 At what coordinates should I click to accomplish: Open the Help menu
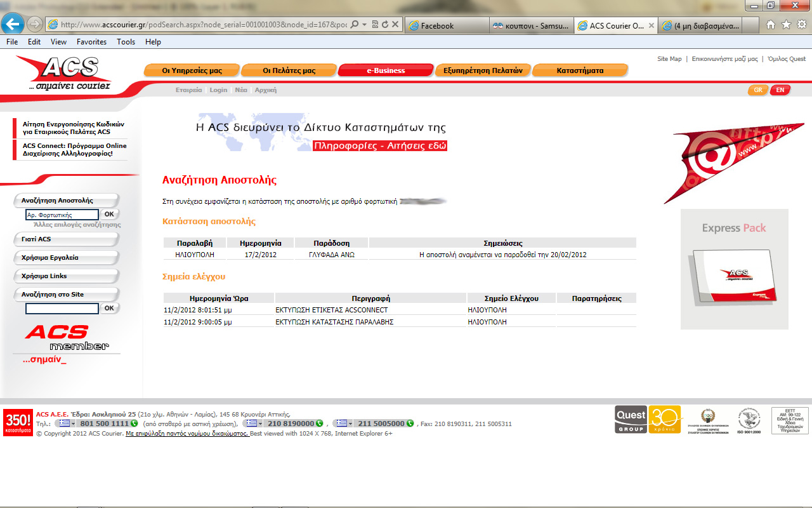pos(153,42)
